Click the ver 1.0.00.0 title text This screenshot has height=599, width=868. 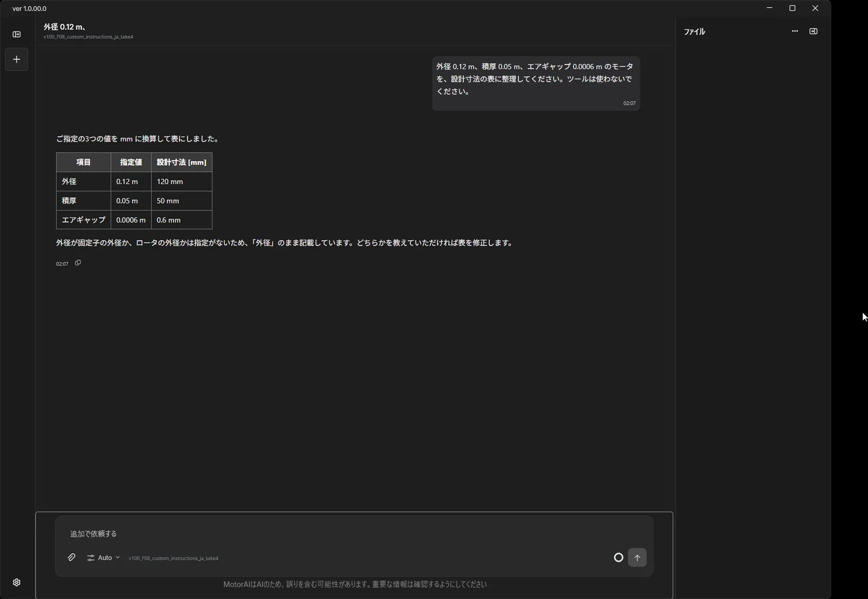tap(30, 8)
